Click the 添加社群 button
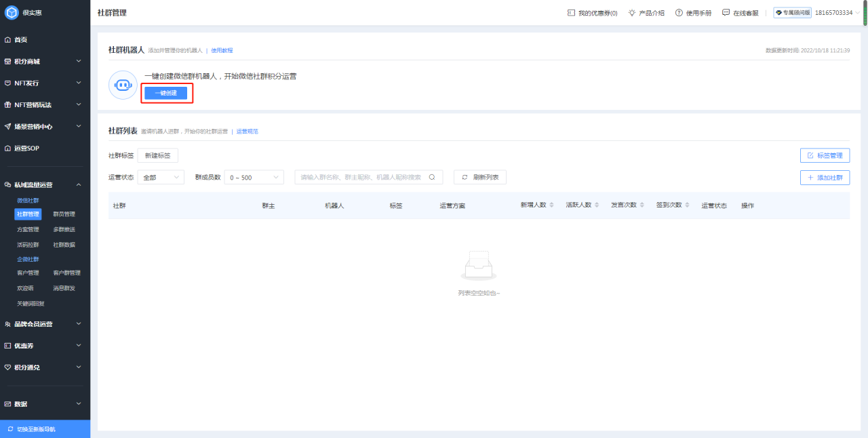The height and width of the screenshot is (438, 868). coord(825,177)
